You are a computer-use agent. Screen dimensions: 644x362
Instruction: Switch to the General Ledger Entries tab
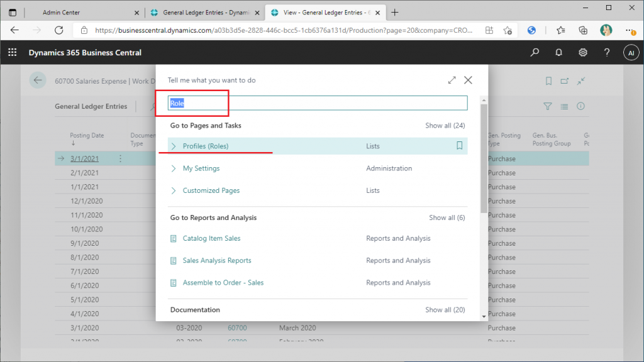pyautogui.click(x=201, y=13)
